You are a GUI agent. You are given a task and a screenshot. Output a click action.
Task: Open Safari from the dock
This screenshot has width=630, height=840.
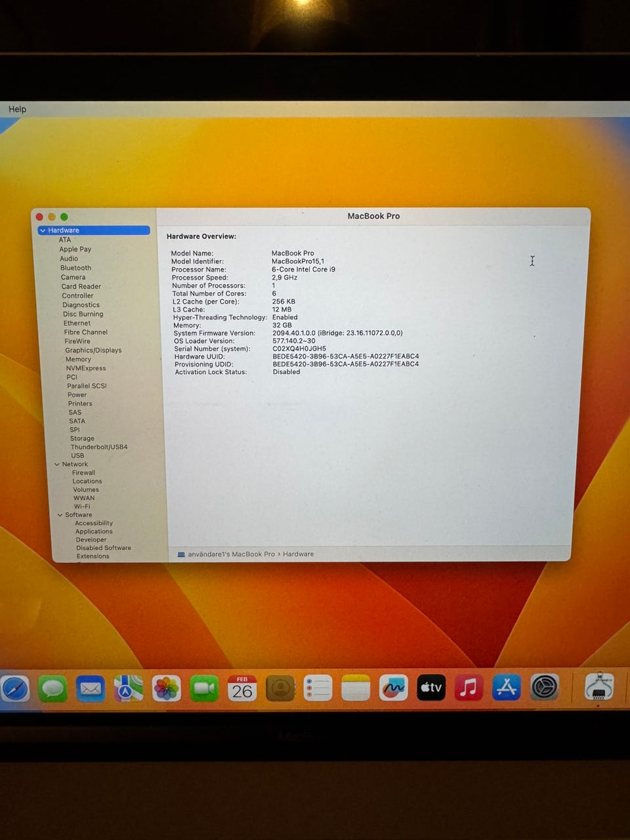[14, 689]
